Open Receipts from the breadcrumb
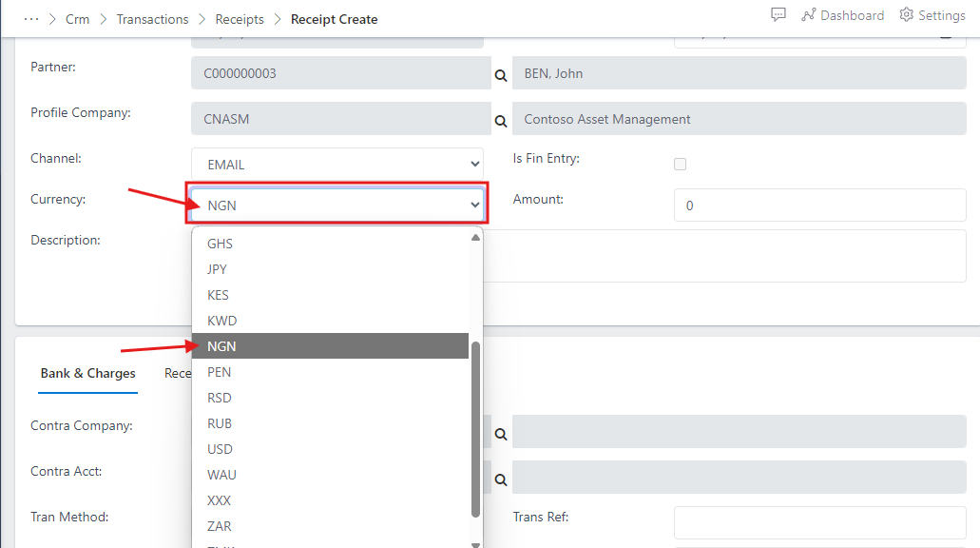The height and width of the screenshot is (548, 980). pyautogui.click(x=240, y=18)
